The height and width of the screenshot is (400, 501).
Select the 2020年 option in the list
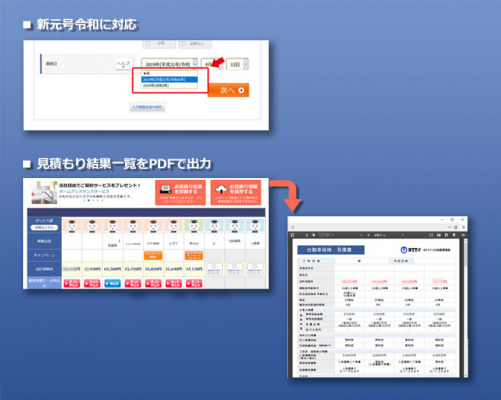tap(169, 85)
